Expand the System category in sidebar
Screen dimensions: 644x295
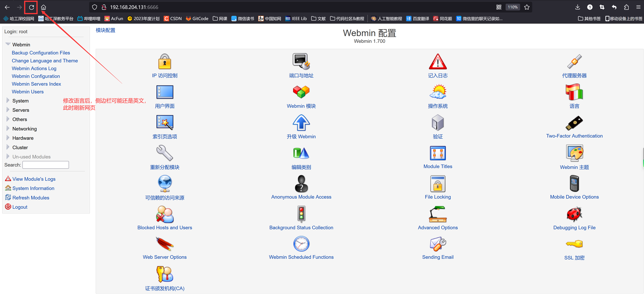(x=20, y=101)
